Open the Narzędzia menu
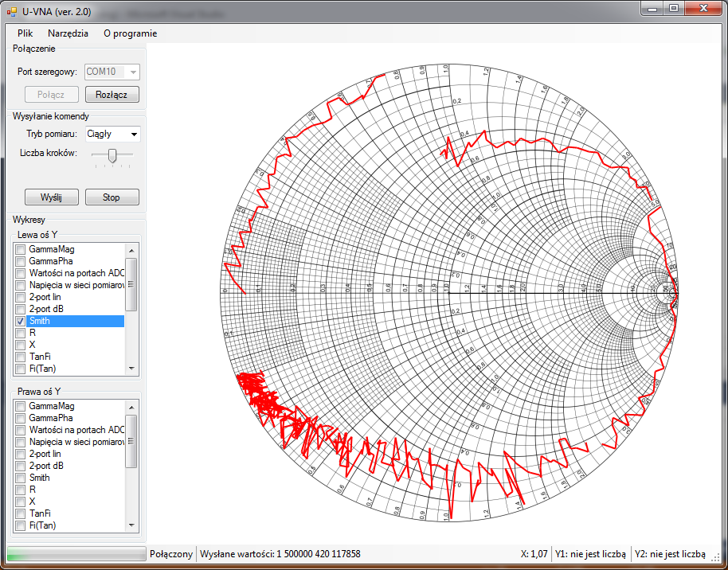This screenshot has width=728, height=570. 68,33
